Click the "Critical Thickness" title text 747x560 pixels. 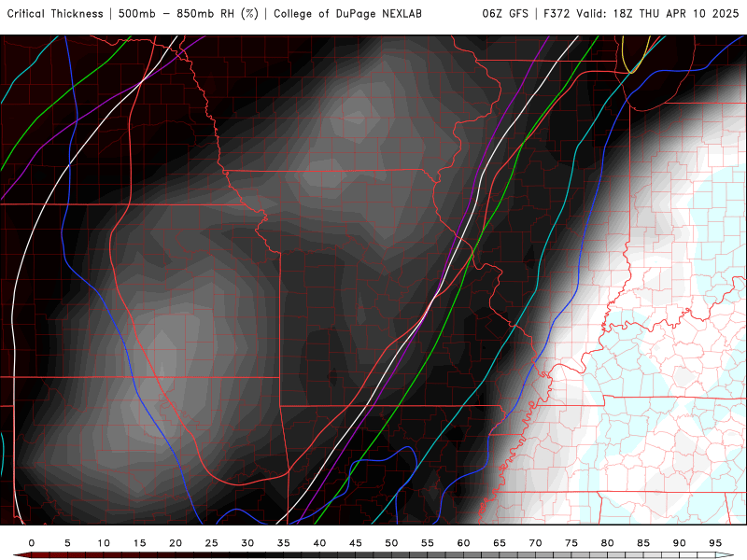click(x=55, y=14)
